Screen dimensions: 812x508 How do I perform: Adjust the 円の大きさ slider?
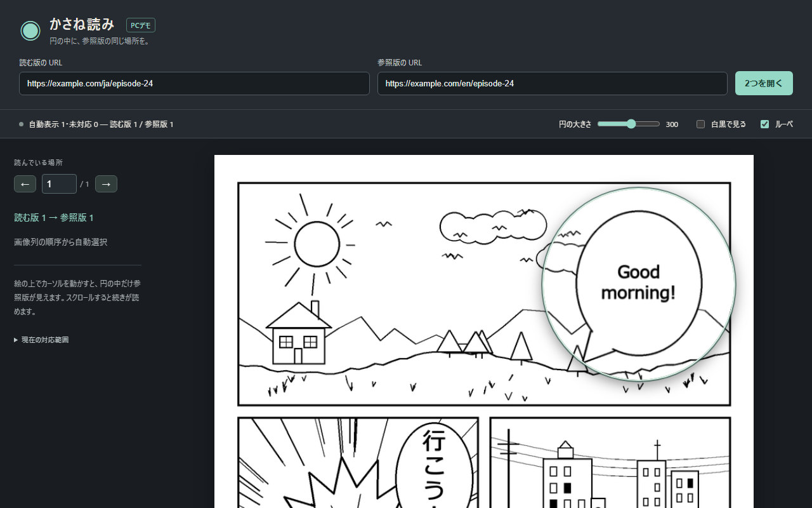tap(629, 124)
